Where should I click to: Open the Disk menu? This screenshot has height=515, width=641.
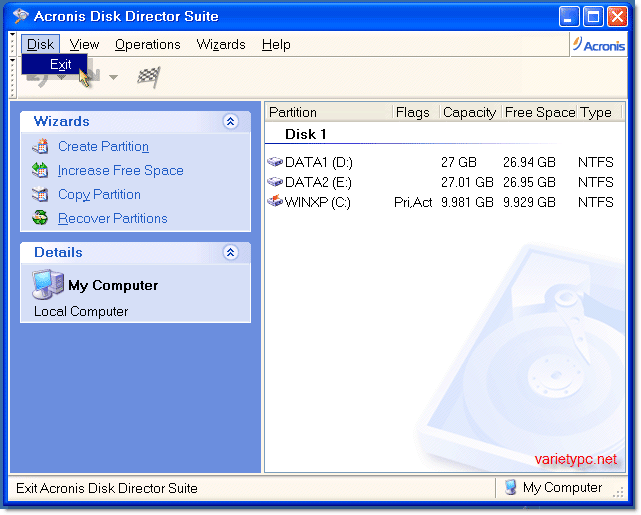click(x=40, y=44)
